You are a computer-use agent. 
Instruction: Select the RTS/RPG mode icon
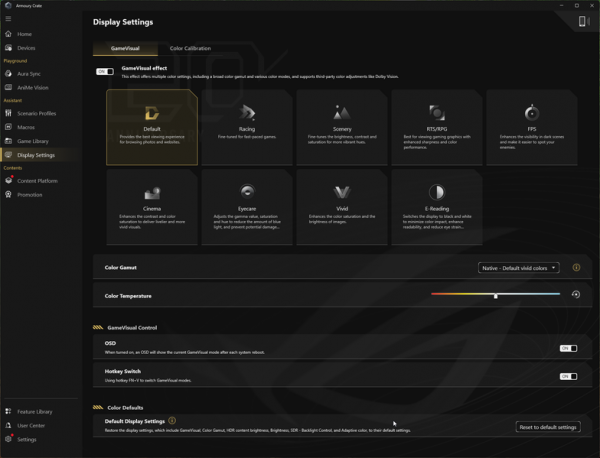click(x=437, y=112)
